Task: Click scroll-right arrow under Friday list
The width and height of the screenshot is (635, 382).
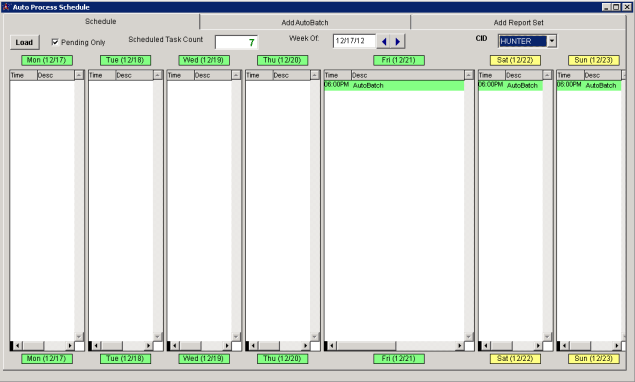Action: (459, 346)
